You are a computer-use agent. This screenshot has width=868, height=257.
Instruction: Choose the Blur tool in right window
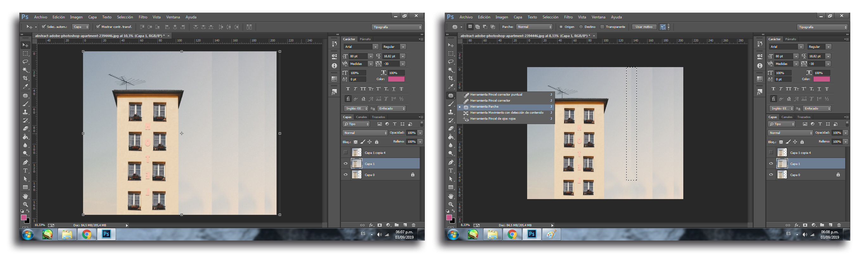point(451,145)
